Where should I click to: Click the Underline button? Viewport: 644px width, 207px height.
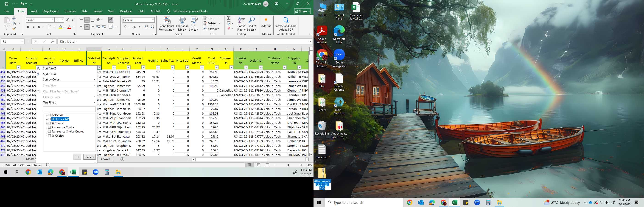(39, 27)
